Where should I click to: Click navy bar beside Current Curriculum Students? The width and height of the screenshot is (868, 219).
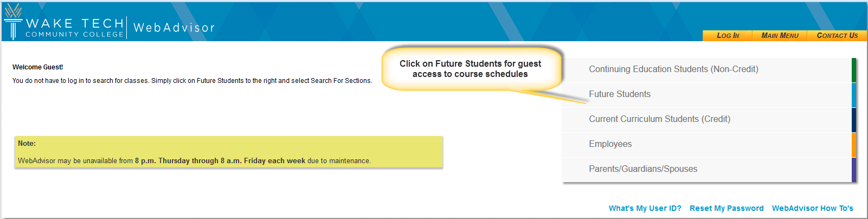(854, 120)
